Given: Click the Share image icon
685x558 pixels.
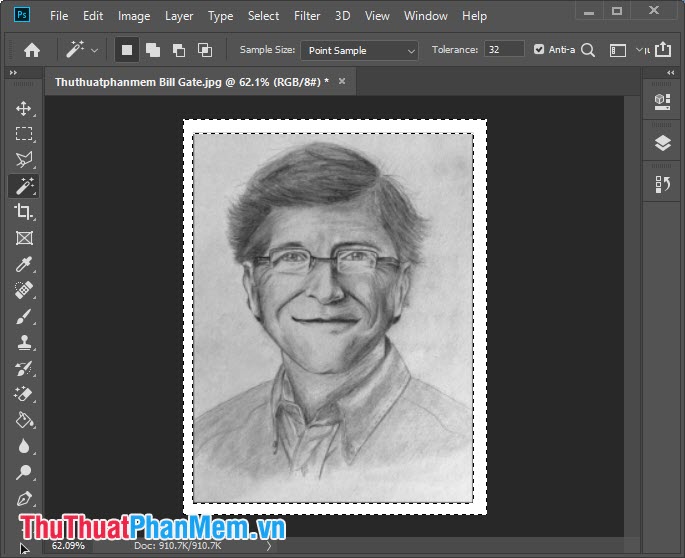Looking at the screenshot, I should (663, 49).
